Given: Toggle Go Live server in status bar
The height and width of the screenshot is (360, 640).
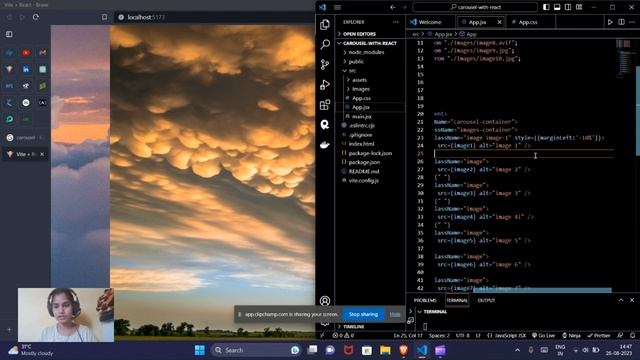Looking at the screenshot, I should (x=543, y=336).
